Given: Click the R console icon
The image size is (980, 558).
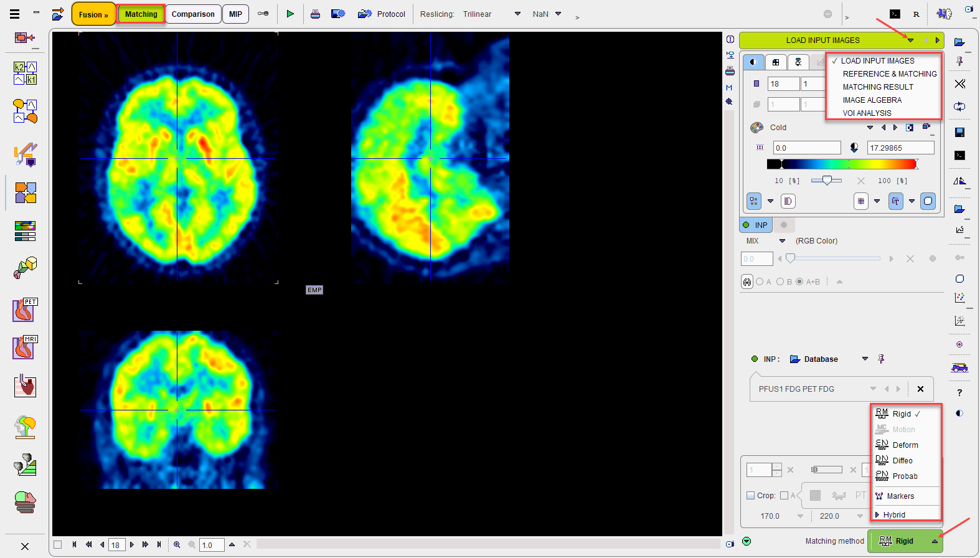Looking at the screenshot, I should (x=916, y=14).
